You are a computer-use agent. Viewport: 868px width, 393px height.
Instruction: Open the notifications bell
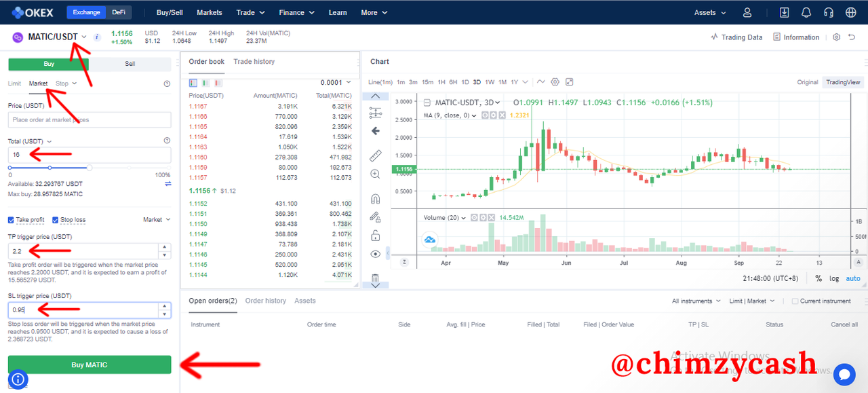pos(806,12)
